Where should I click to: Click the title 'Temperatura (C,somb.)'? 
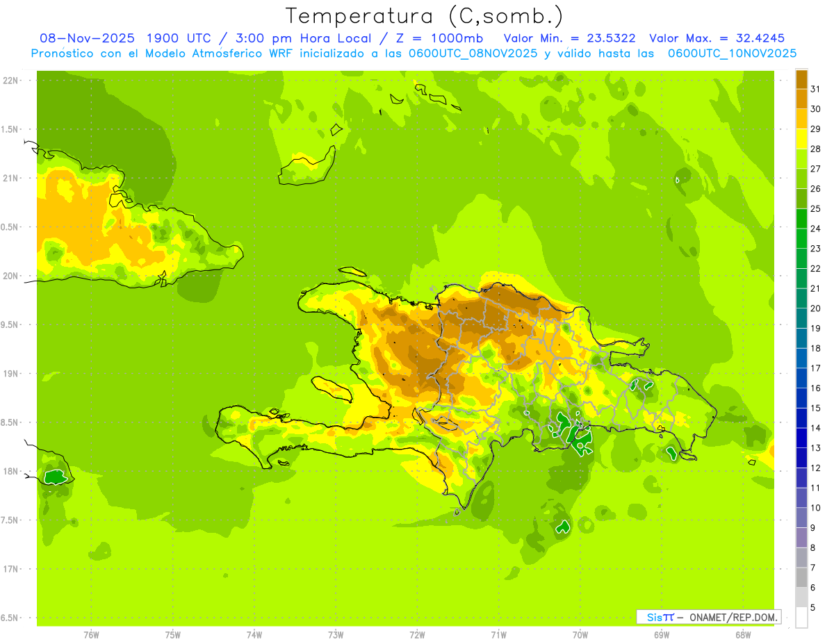pyautogui.click(x=425, y=16)
